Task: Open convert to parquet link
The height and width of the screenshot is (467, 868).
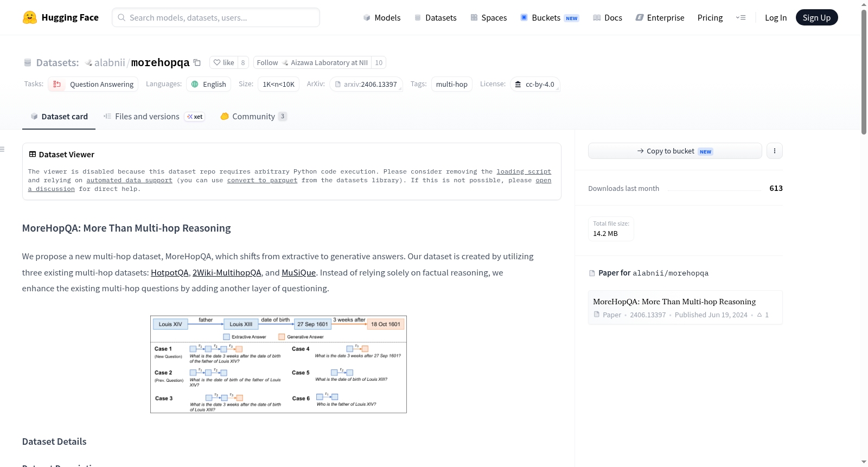Action: [x=262, y=180]
